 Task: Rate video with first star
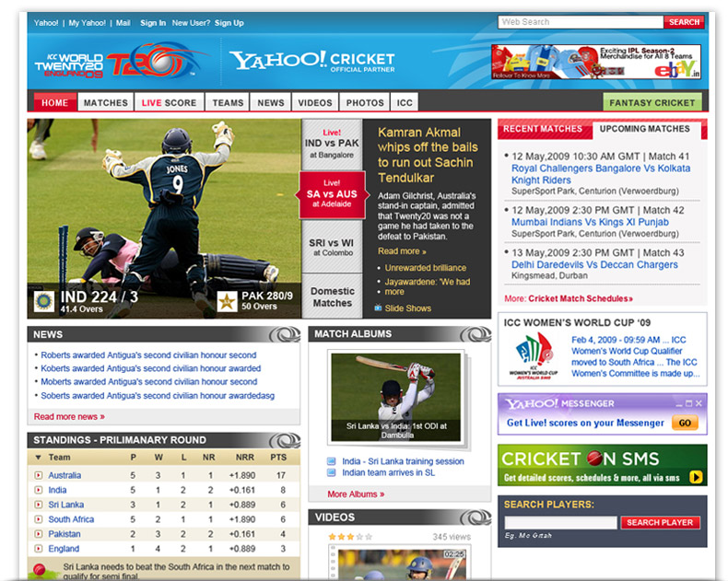click(332, 537)
